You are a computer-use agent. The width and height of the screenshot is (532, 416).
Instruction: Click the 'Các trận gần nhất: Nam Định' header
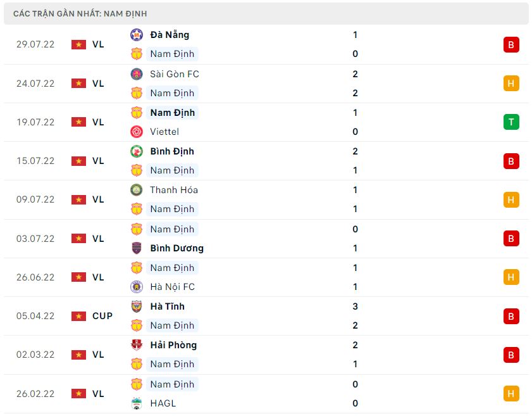[x=80, y=13]
